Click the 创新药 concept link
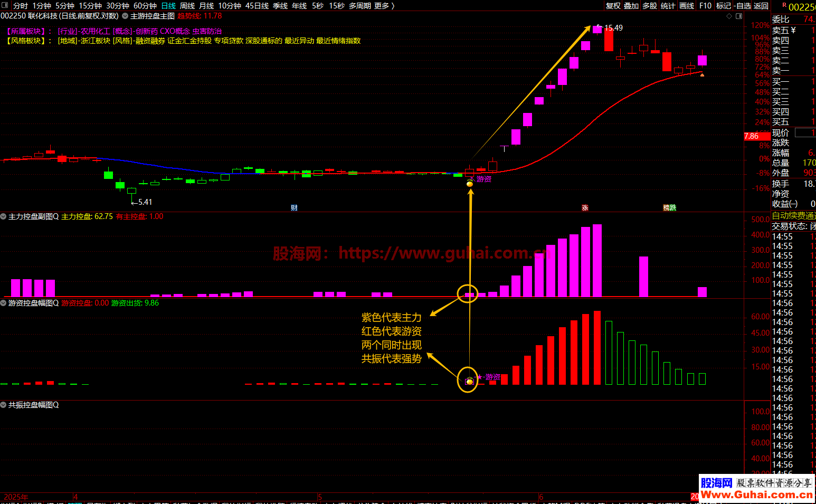Image resolution: width=816 pixels, height=504 pixels. [x=147, y=31]
